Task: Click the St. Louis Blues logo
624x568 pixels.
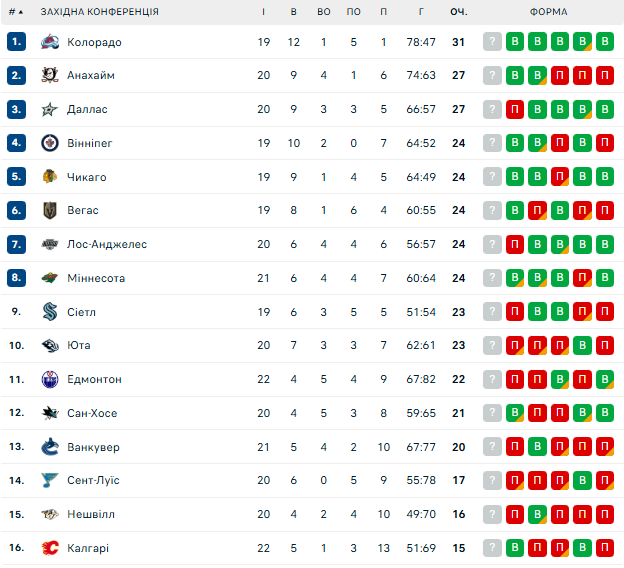Action: pos(50,480)
